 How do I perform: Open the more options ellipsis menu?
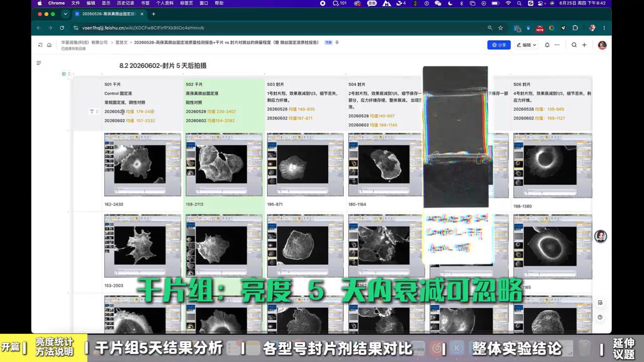point(557,45)
